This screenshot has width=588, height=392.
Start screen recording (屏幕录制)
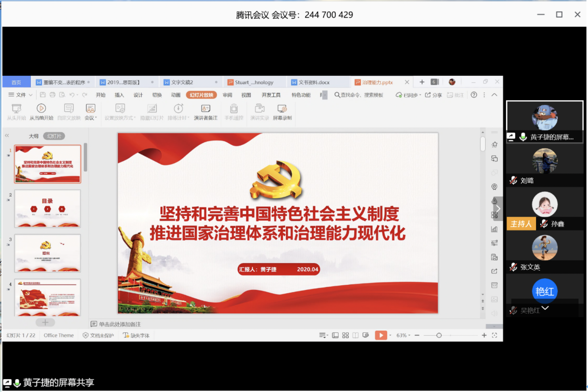[282, 112]
